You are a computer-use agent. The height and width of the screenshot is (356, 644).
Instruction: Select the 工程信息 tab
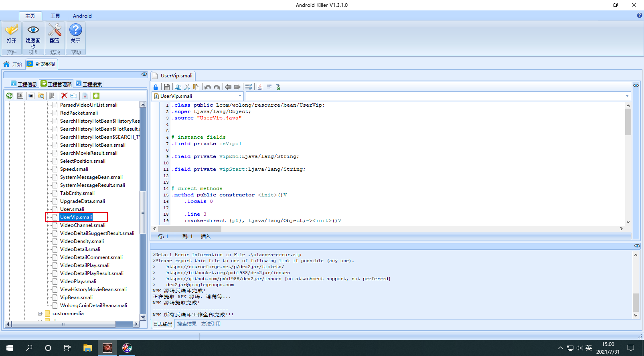(x=24, y=84)
